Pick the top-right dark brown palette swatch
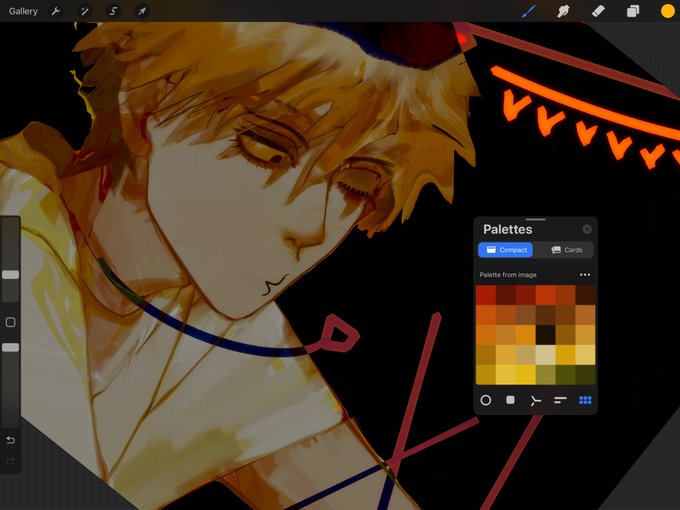This screenshot has height=510, width=680. (x=585, y=295)
